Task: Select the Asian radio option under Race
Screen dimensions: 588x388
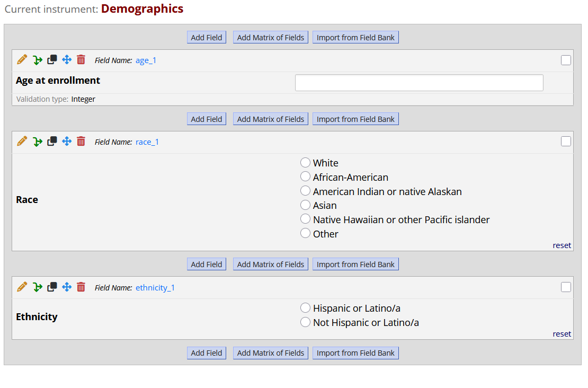Action: tap(305, 205)
